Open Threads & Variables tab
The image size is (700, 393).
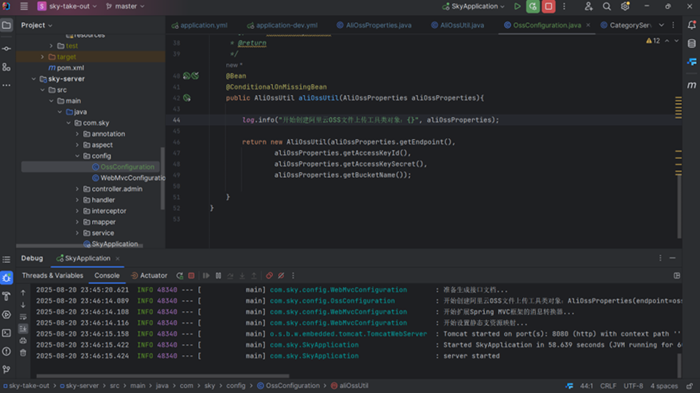[52, 276]
